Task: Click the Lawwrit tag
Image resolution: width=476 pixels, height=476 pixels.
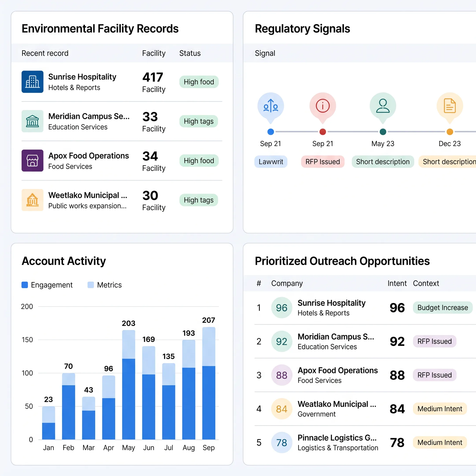Action: pos(271,162)
